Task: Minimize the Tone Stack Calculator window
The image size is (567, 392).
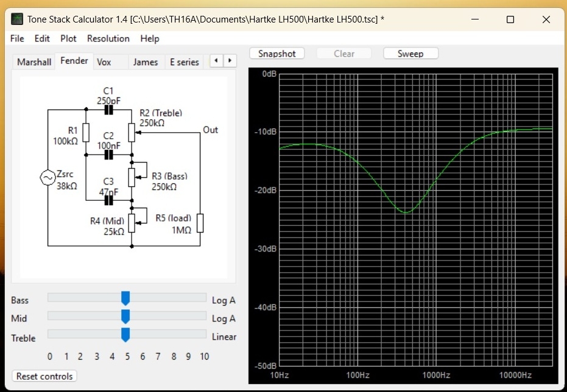Action: point(475,19)
